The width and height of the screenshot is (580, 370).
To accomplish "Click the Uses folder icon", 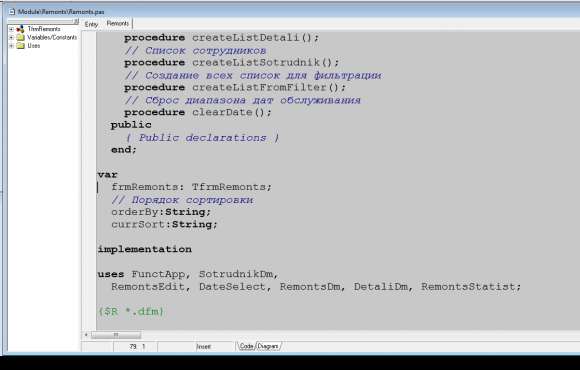I will pyautogui.click(x=20, y=46).
